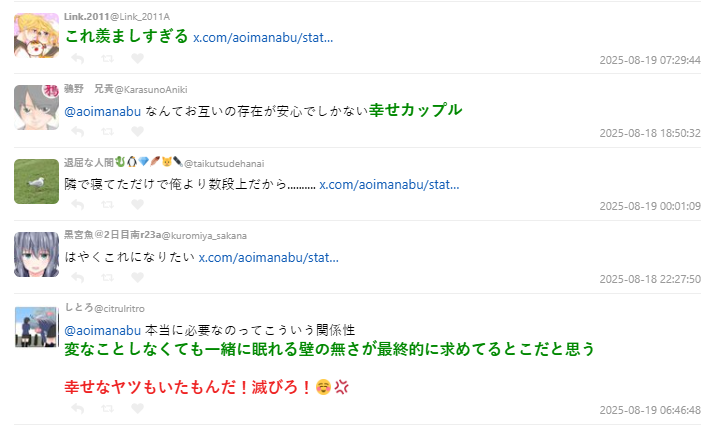Reply to citrulritro's tweet
Image resolution: width=714 pixels, height=426 pixels.
click(78, 409)
